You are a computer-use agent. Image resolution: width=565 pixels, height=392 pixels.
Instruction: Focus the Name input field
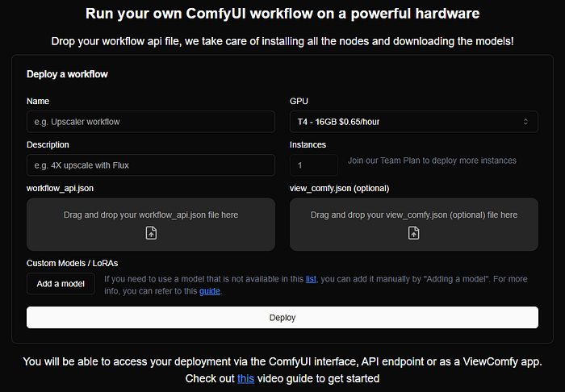click(151, 122)
